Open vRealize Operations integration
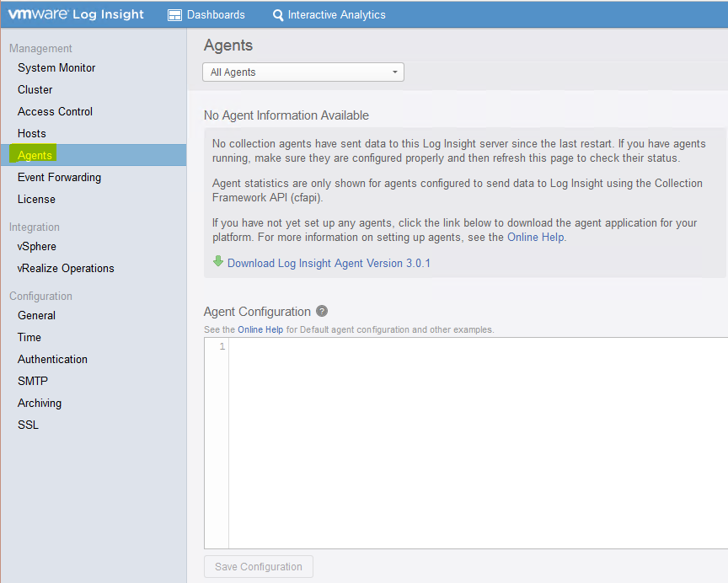 coord(66,268)
